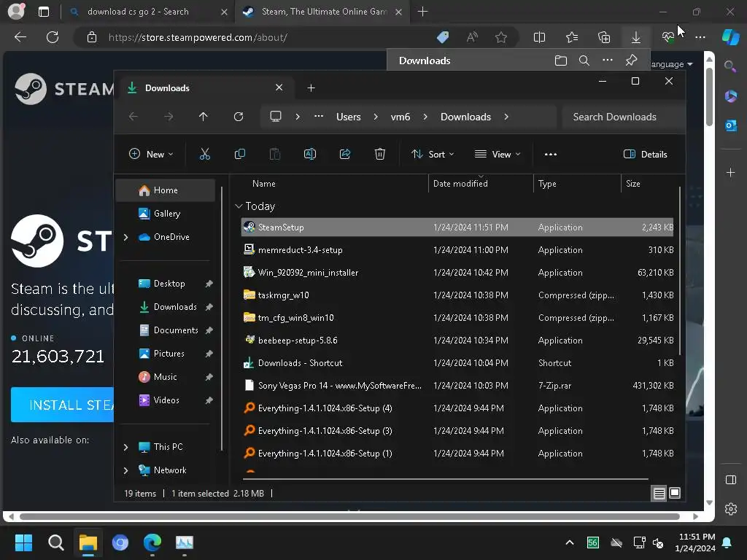Expand OneDrive in navigation pane
747x560 pixels.
point(125,237)
